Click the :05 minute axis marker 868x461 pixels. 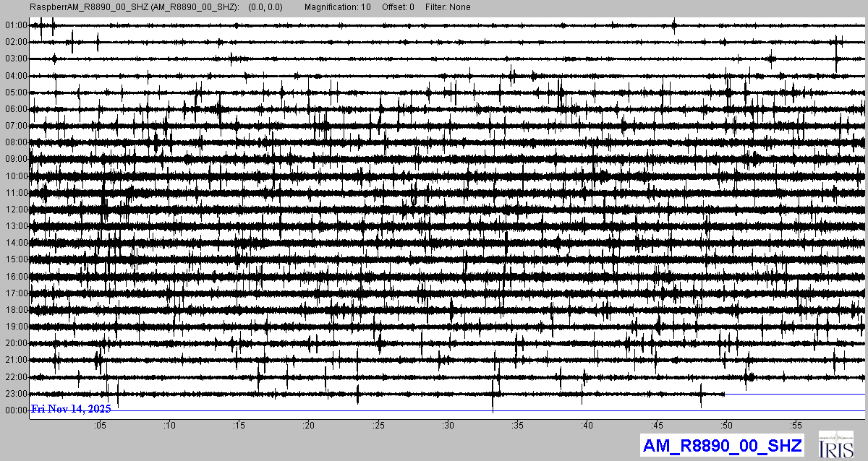click(101, 426)
